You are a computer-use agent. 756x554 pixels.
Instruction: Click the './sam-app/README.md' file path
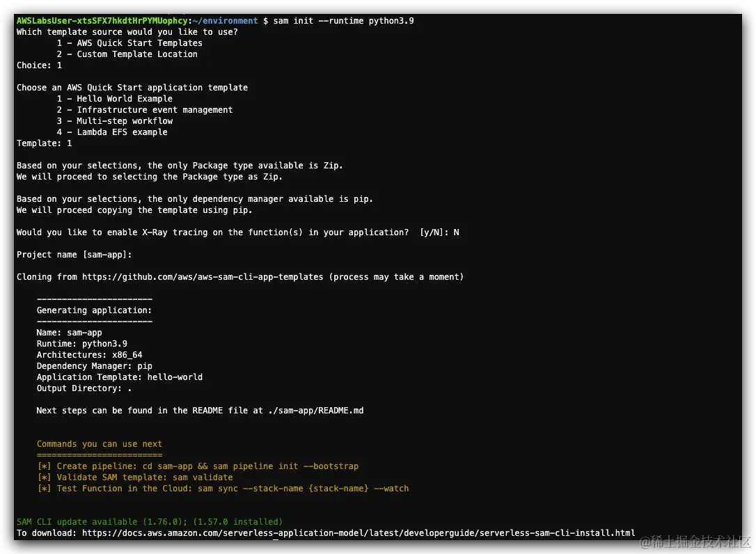pos(316,411)
